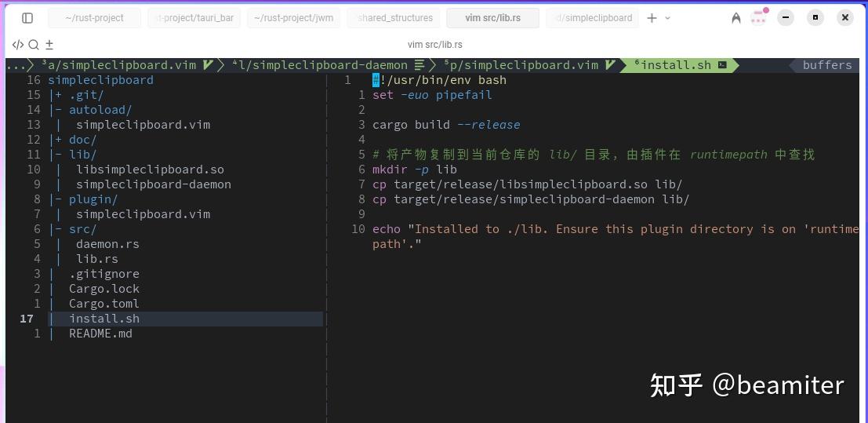
Task: Open Cargo.toml in file tree
Action: click(104, 304)
